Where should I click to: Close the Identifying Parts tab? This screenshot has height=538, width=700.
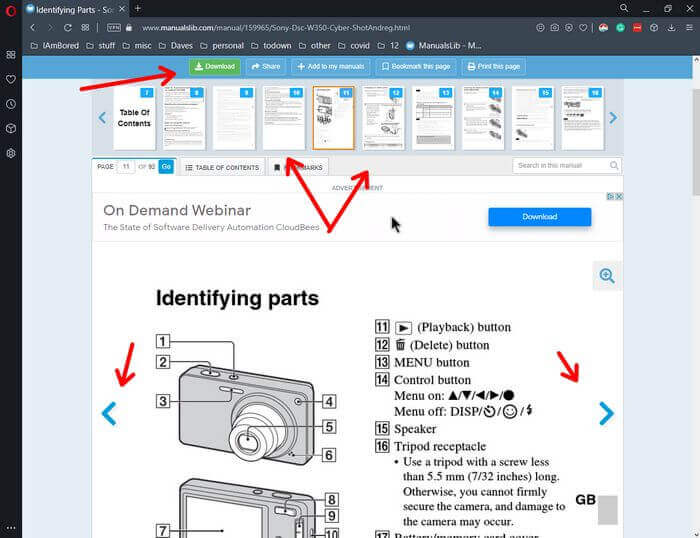[x=122, y=9]
